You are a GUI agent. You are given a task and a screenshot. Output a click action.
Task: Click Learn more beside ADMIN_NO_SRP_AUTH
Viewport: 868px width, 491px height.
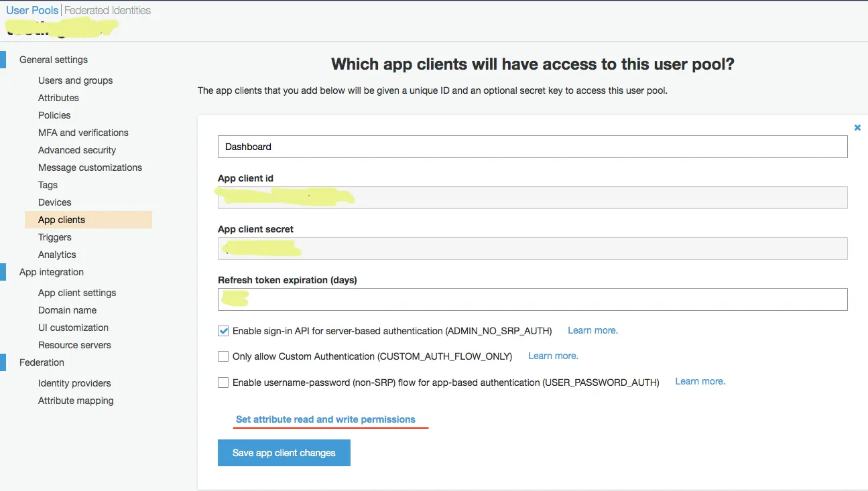tap(593, 330)
